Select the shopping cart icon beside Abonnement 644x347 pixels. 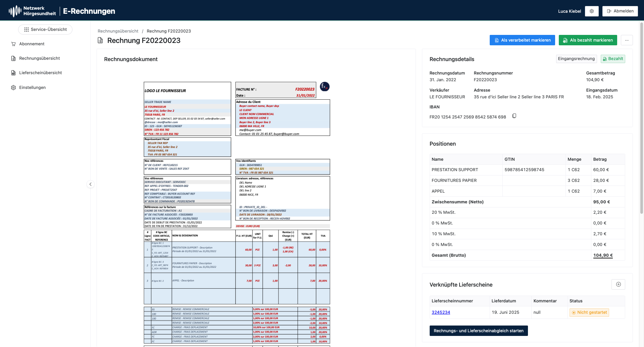13,44
